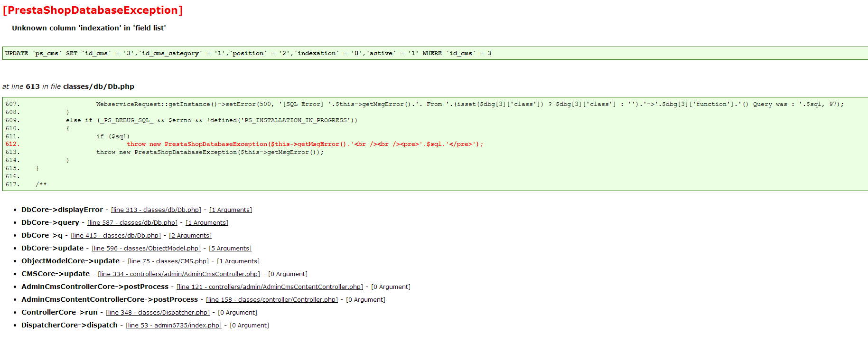This screenshot has width=868, height=355.
Task: Show 2 Arguments for DbCore->q
Action: [x=190, y=236]
